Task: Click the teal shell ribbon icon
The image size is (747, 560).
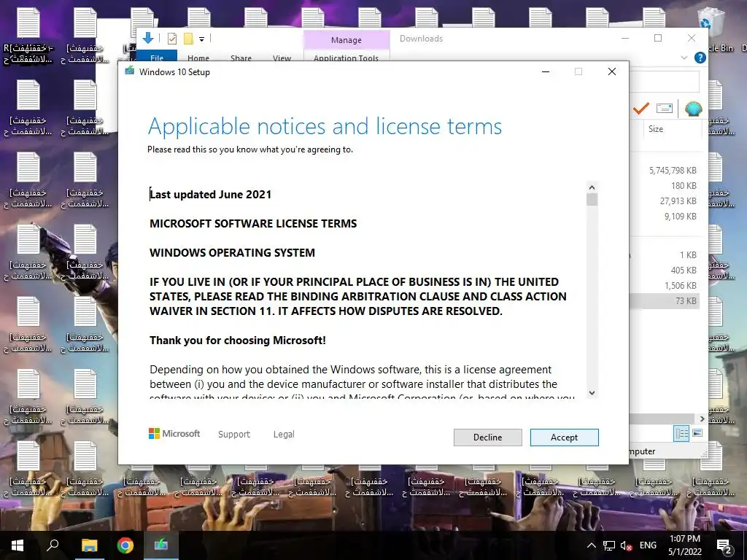Action: pos(693,109)
